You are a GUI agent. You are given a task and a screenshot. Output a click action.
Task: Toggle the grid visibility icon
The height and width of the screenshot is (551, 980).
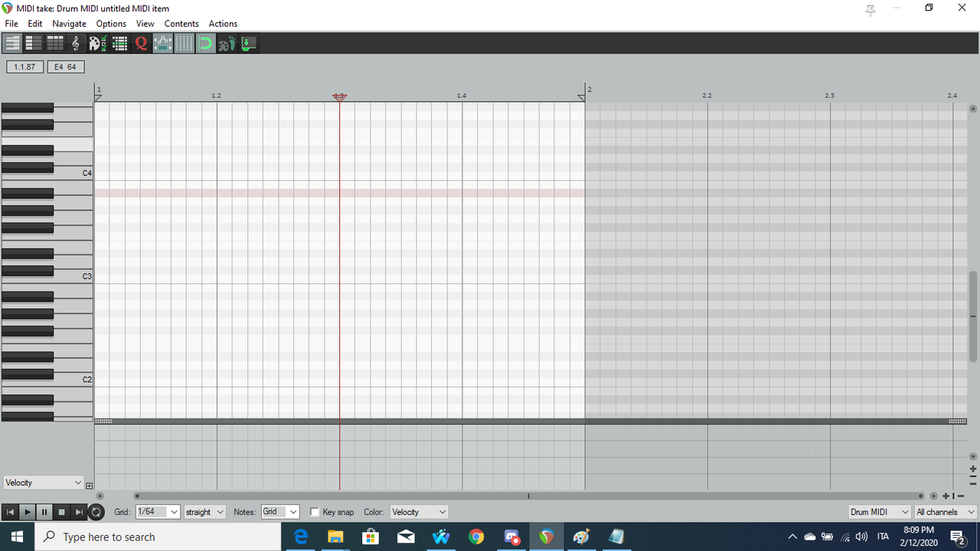coord(185,43)
